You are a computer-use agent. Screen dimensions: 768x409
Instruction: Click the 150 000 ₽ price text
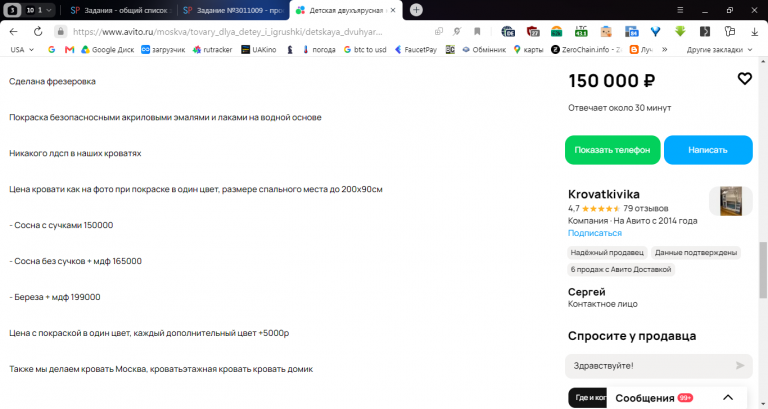tap(611, 81)
